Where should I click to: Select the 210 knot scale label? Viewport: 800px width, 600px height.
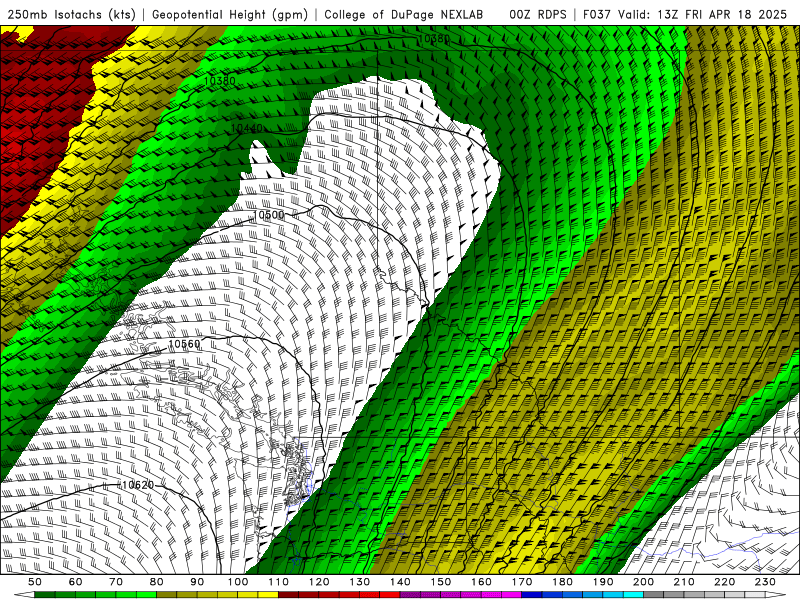point(684,582)
